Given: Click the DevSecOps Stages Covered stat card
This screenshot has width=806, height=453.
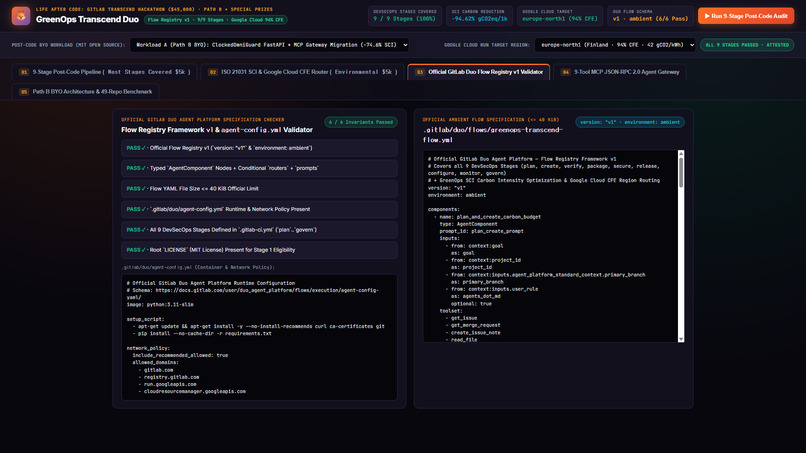Looking at the screenshot, I should 405,15.
